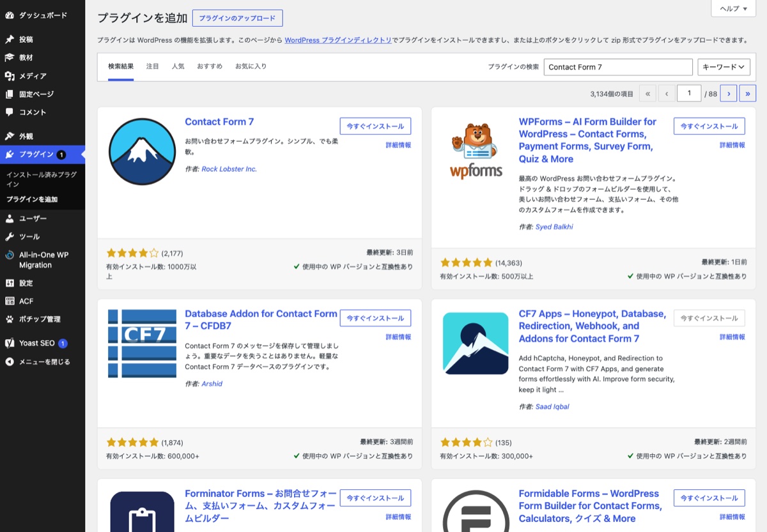Switch to the 検索結果 tab
Viewport: 767px width, 532px height.
click(x=121, y=66)
